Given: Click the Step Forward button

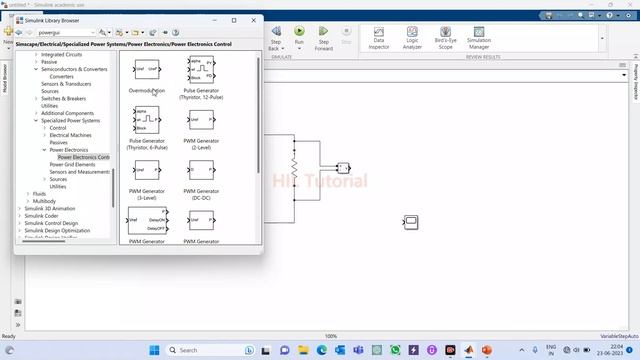Looking at the screenshot, I should click(324, 31).
